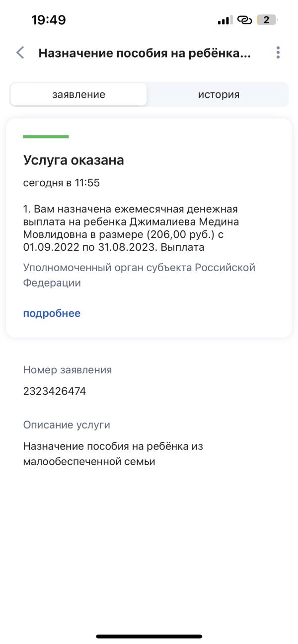Tap the "Описание услуги" label

pyautogui.click(x=67, y=425)
